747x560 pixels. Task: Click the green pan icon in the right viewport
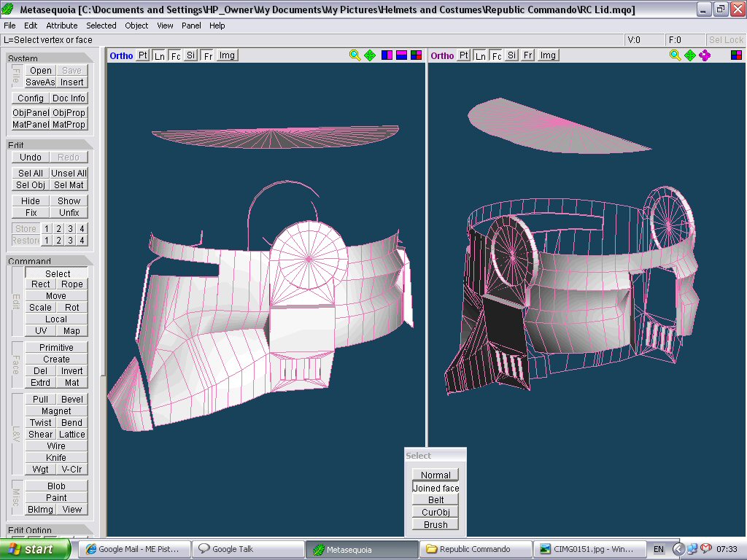click(x=690, y=55)
